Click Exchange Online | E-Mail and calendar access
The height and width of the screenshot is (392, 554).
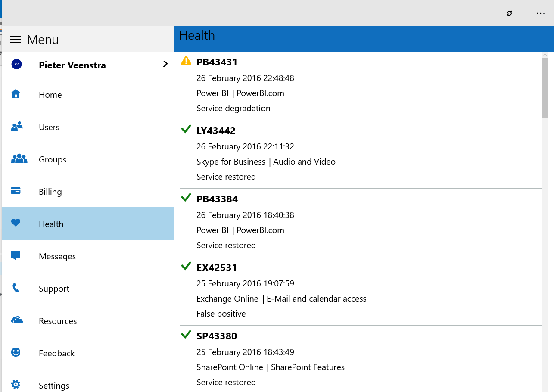click(281, 299)
